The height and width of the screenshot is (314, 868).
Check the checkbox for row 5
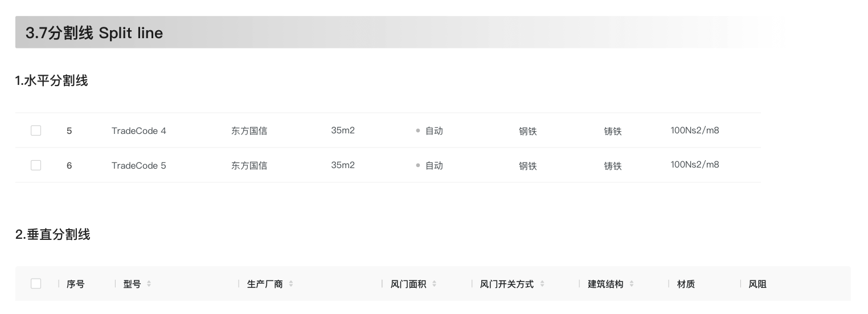point(36,131)
